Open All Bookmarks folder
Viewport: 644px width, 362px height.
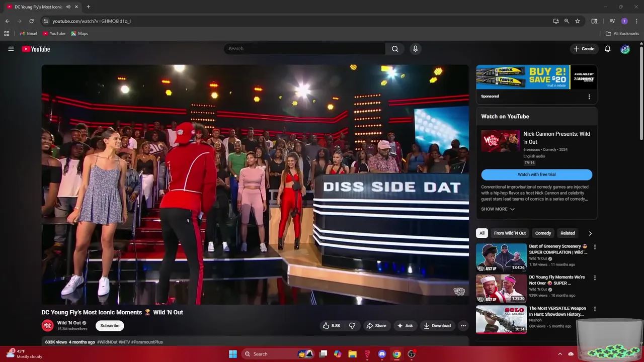coord(622,34)
